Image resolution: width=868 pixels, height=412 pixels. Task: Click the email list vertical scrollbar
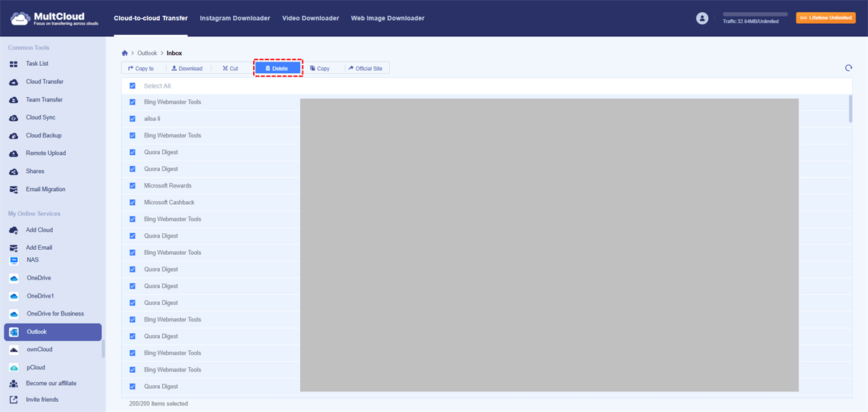(x=851, y=109)
